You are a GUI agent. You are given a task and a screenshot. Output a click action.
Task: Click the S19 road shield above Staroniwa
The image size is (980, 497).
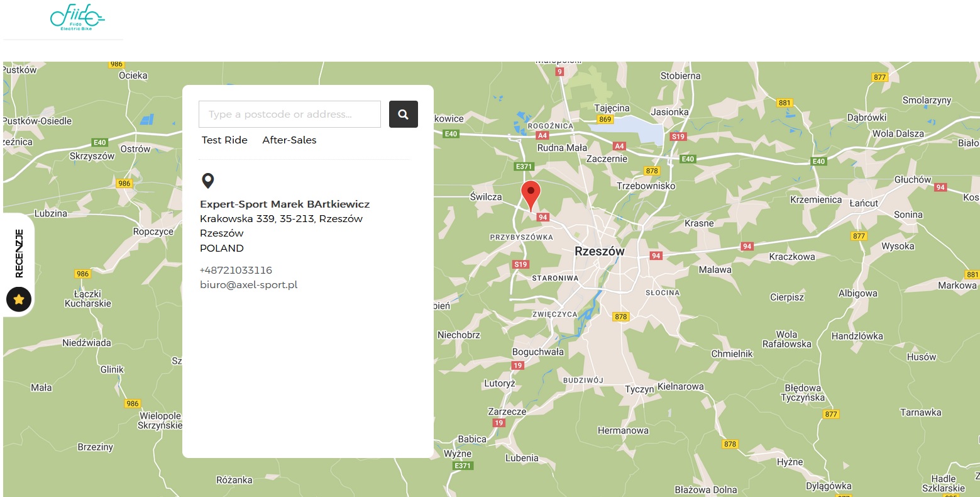pos(520,264)
